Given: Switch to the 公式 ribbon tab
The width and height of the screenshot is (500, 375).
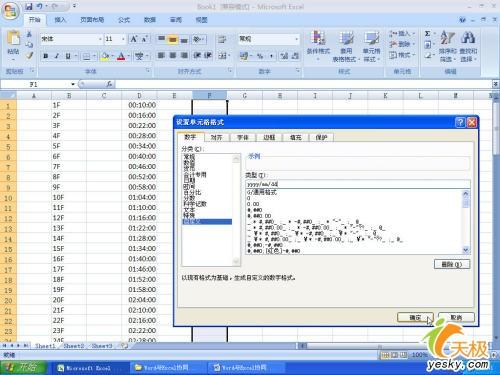Looking at the screenshot, I should [x=124, y=20].
